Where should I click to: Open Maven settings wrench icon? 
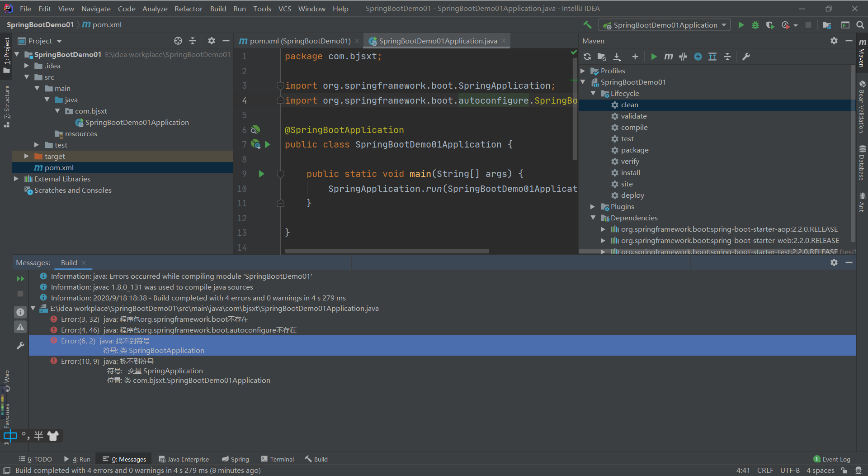tap(746, 57)
